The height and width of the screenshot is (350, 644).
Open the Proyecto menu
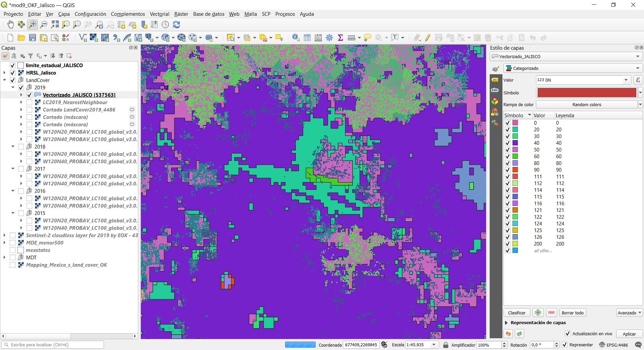click(x=13, y=14)
